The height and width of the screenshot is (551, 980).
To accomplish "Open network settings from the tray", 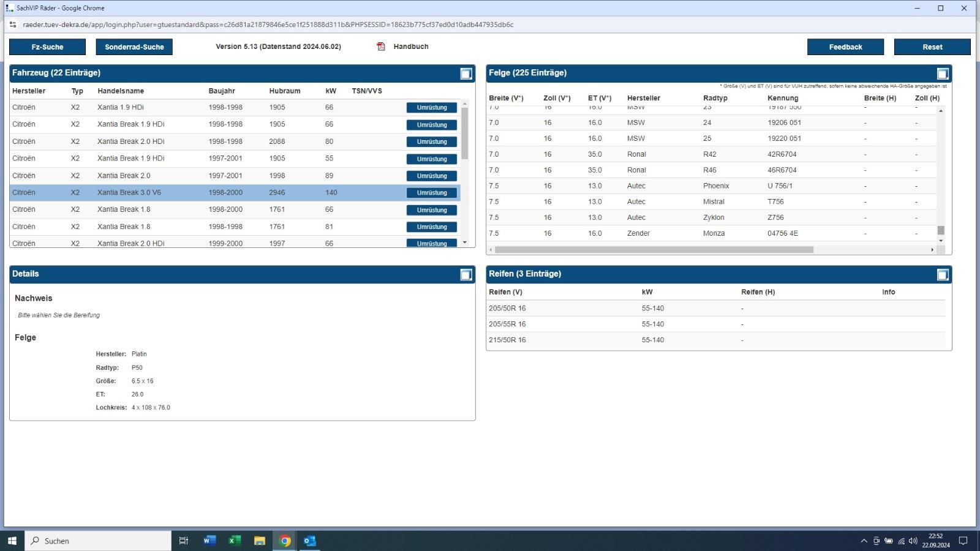I will 901,541.
